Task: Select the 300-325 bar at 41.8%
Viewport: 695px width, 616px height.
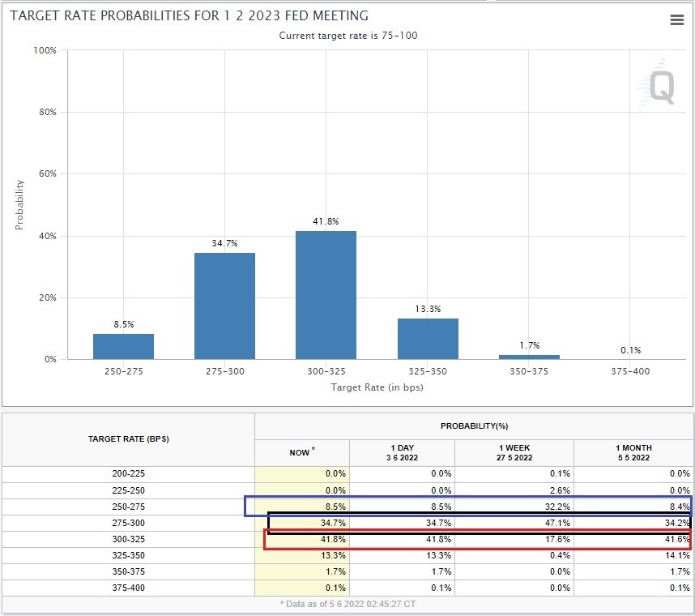Action: 326,296
